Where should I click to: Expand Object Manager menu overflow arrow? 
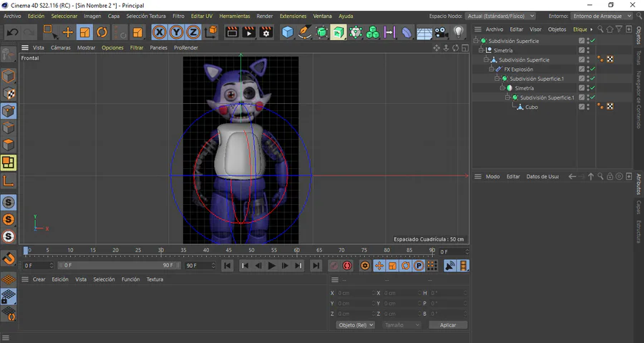click(x=592, y=29)
